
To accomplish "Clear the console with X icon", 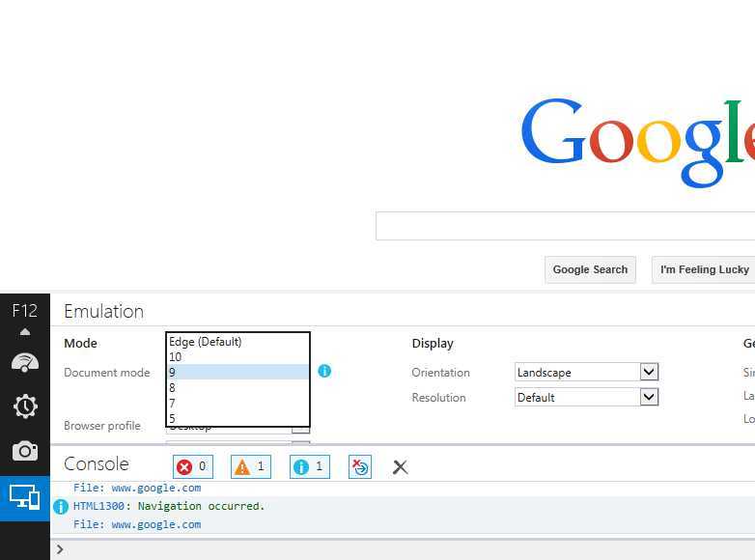I will tap(400, 467).
